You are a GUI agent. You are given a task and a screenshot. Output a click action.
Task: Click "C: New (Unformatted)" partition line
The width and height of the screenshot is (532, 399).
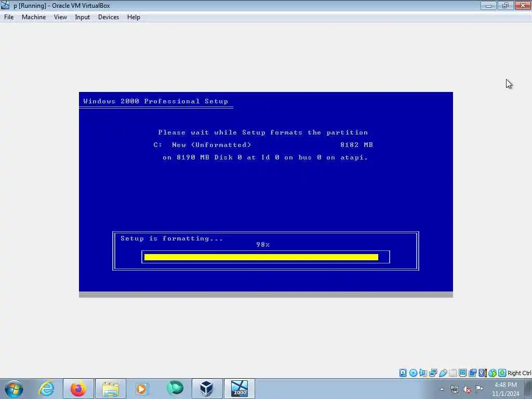[202, 145]
